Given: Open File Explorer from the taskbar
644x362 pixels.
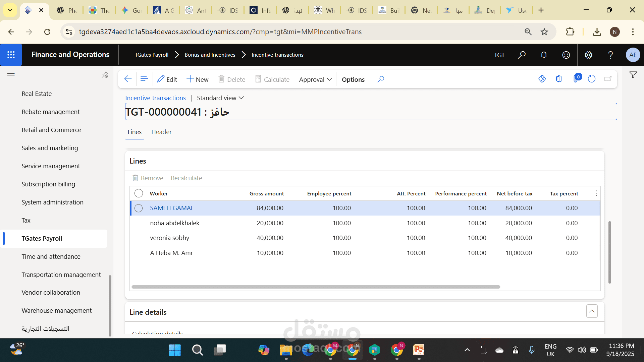Looking at the screenshot, I should click(286, 350).
